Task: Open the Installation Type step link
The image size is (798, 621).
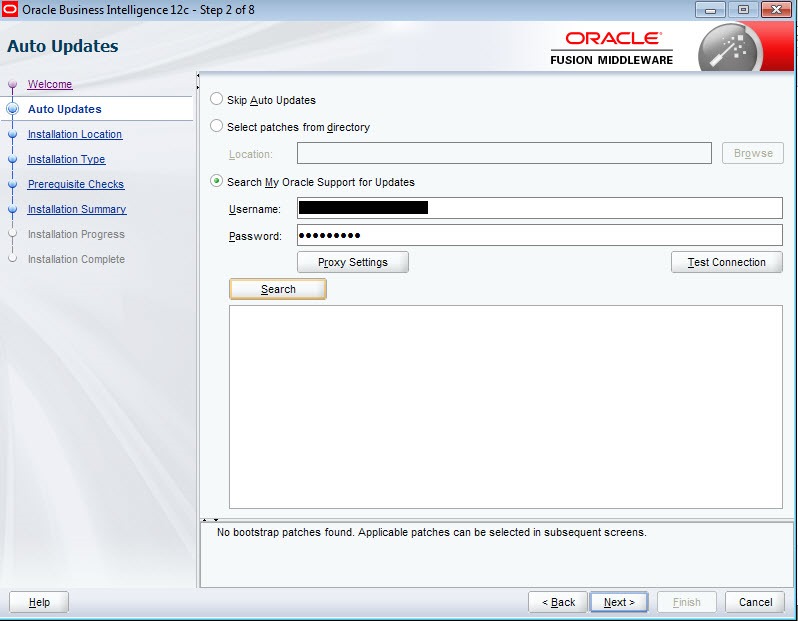Action: pos(66,159)
